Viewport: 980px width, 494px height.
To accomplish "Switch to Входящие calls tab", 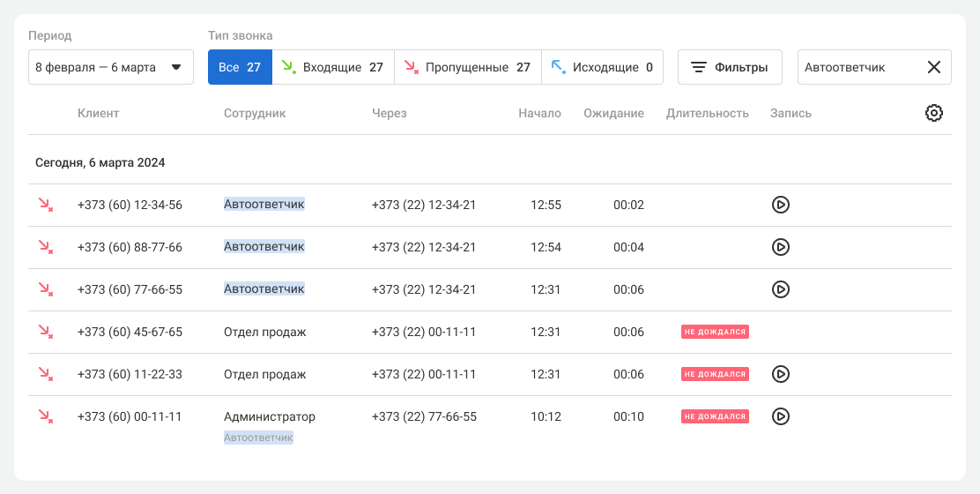I will (332, 67).
